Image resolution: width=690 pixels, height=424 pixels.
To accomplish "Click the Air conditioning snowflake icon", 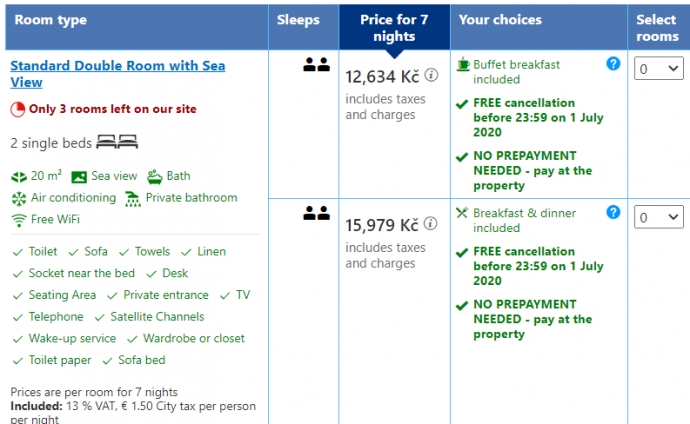I will (19, 198).
